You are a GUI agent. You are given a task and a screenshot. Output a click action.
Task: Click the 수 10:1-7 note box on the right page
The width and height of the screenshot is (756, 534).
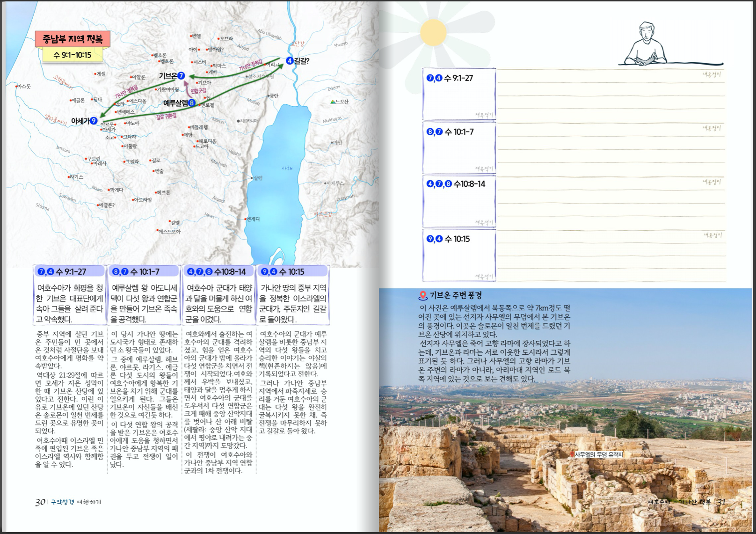[459, 148]
